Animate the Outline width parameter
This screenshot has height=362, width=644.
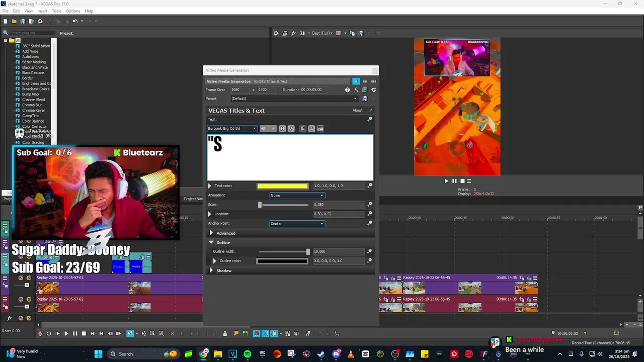tap(370, 251)
